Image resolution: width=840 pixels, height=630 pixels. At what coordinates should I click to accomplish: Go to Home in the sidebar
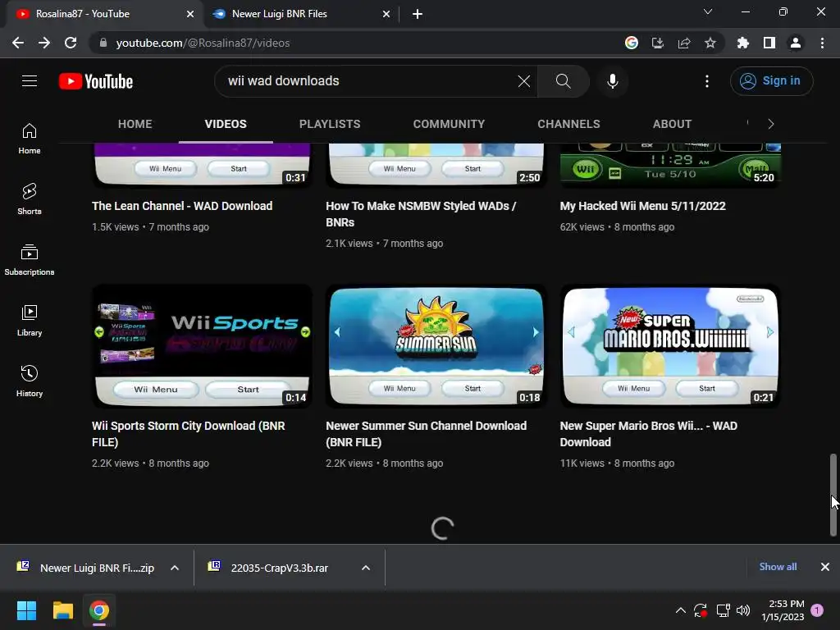pyautogui.click(x=30, y=139)
